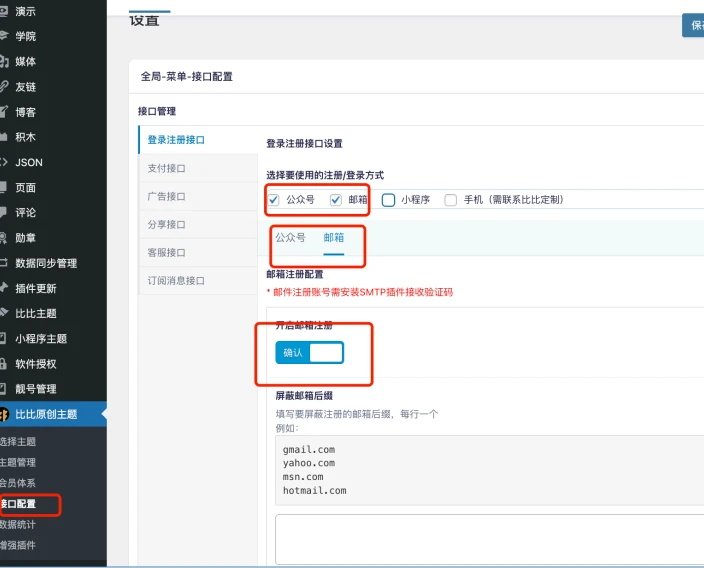Click the hotmail.com example text
Viewport: 704px width, 568px height.
coord(314,491)
